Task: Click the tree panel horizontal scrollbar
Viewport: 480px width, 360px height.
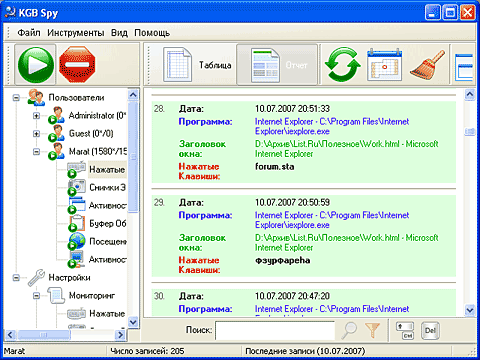Action: (x=65, y=334)
